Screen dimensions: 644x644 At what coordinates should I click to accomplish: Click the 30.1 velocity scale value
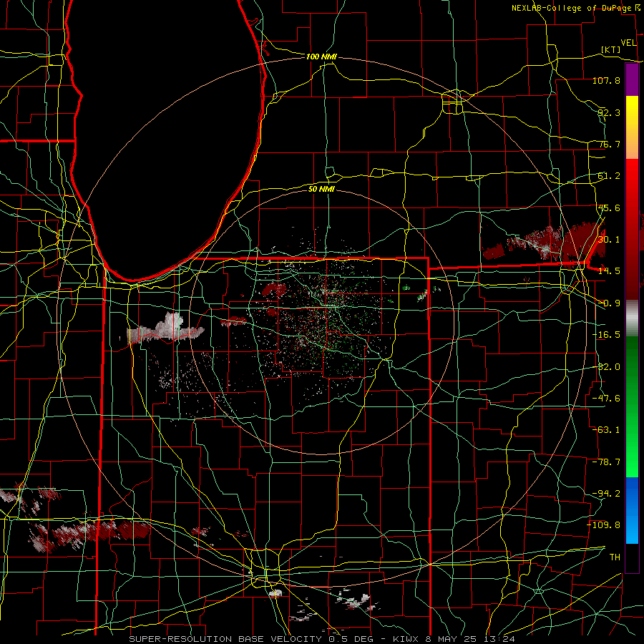point(609,239)
